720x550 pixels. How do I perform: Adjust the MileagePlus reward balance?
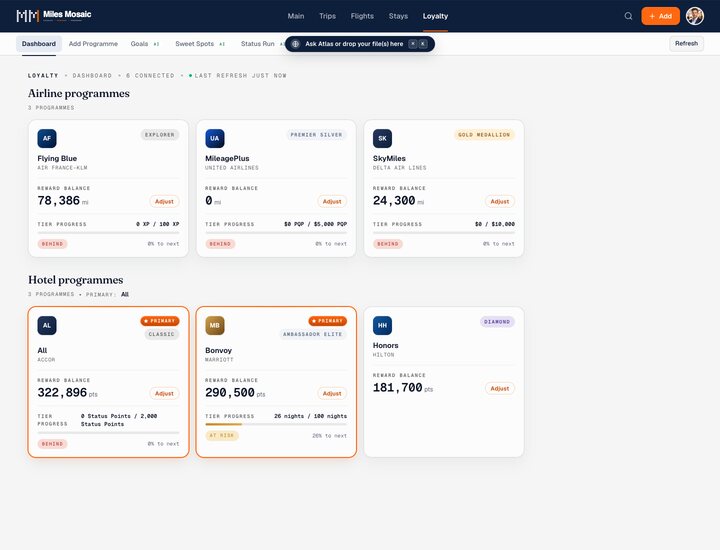tap(332, 201)
